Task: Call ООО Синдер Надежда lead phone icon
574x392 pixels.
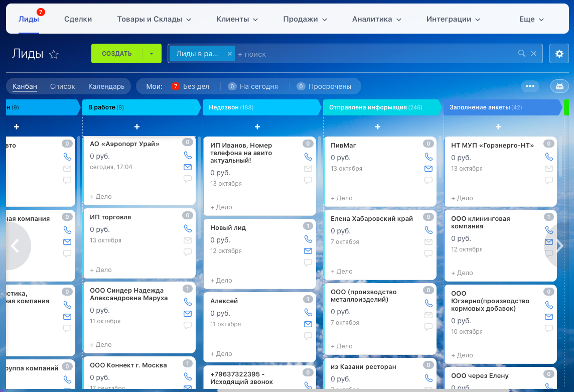Action: [x=188, y=302]
